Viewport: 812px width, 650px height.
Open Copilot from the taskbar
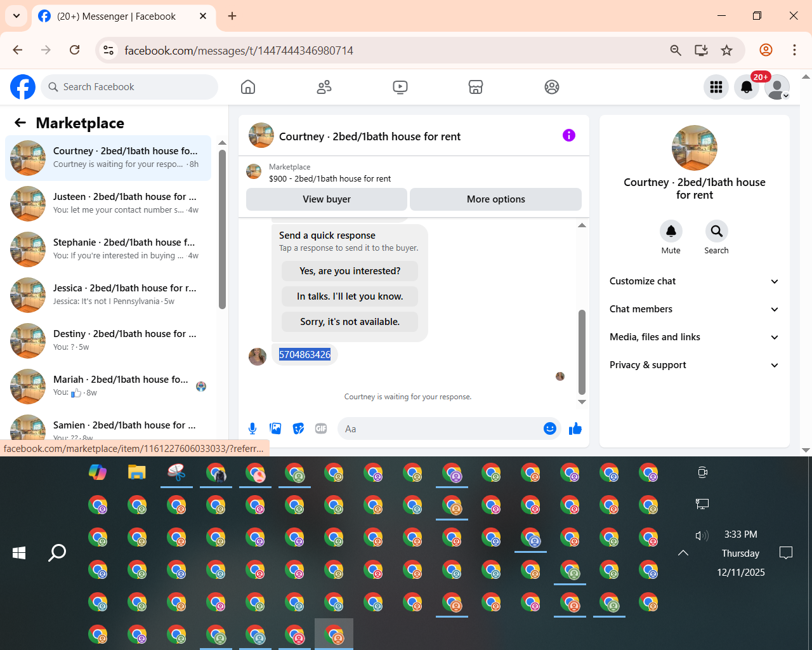pos(98,472)
